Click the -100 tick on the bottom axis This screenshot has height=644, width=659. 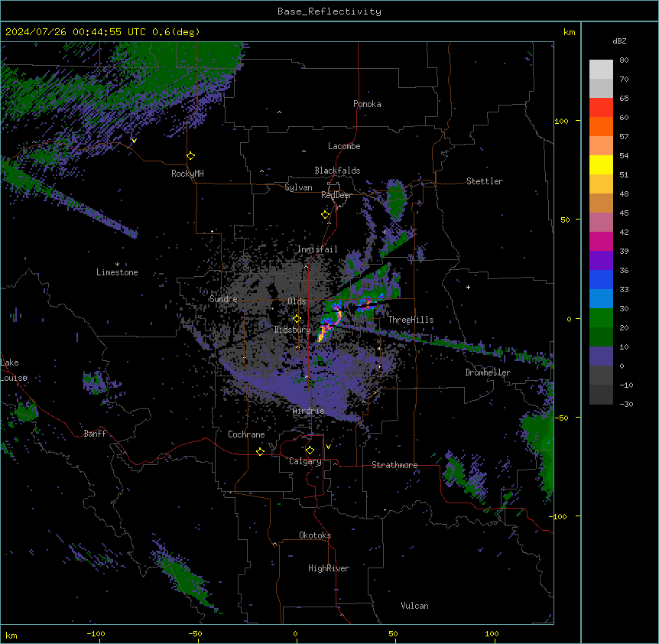[96, 633]
